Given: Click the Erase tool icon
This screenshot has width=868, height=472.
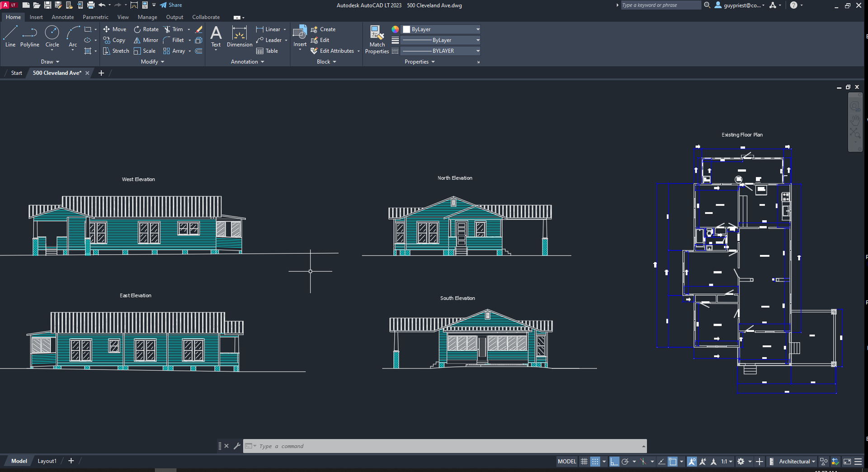Looking at the screenshot, I should tap(198, 29).
